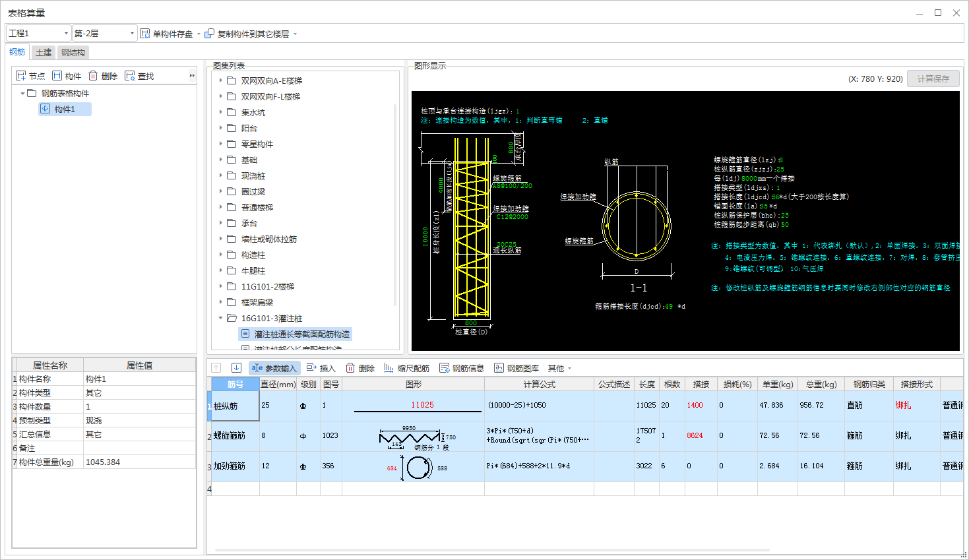Click the rebar table horizontal scrollbar
The height and width of the screenshot is (560, 969).
pos(491,549)
